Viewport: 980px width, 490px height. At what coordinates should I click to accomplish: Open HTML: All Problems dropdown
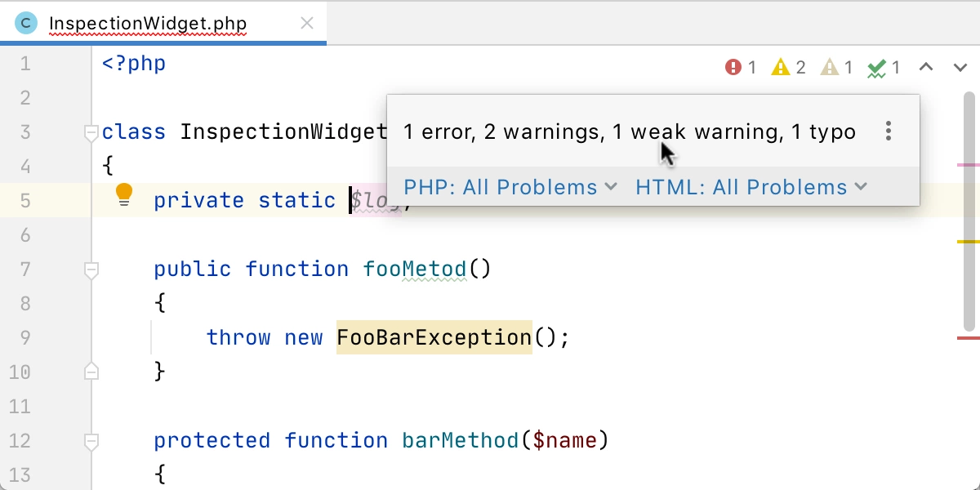(x=751, y=187)
